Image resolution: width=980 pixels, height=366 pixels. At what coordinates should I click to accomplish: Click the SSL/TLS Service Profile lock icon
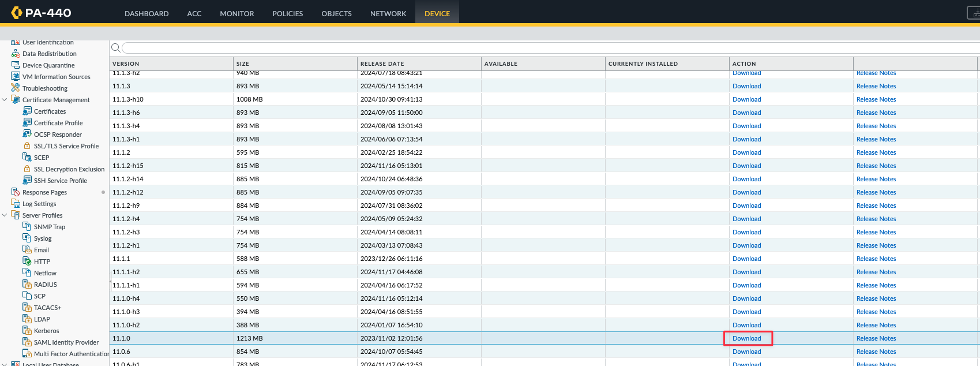pos(27,146)
